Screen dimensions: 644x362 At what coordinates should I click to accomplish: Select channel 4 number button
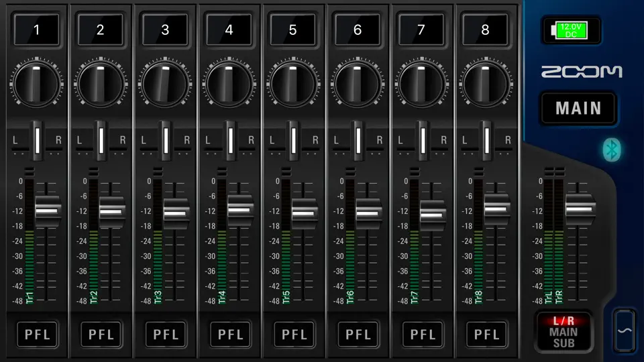[229, 29]
